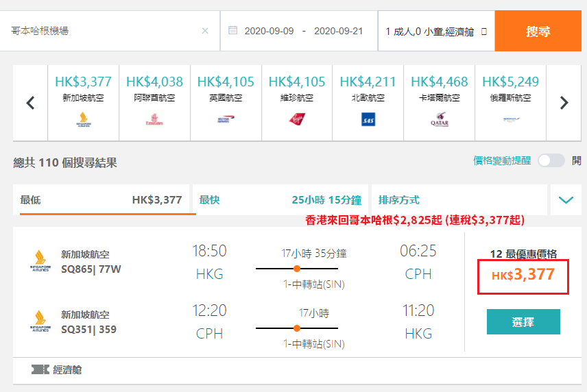Click the outbound 1-中轉站(SIN) stopover marker
The height and width of the screenshot is (392, 587).
point(297,269)
